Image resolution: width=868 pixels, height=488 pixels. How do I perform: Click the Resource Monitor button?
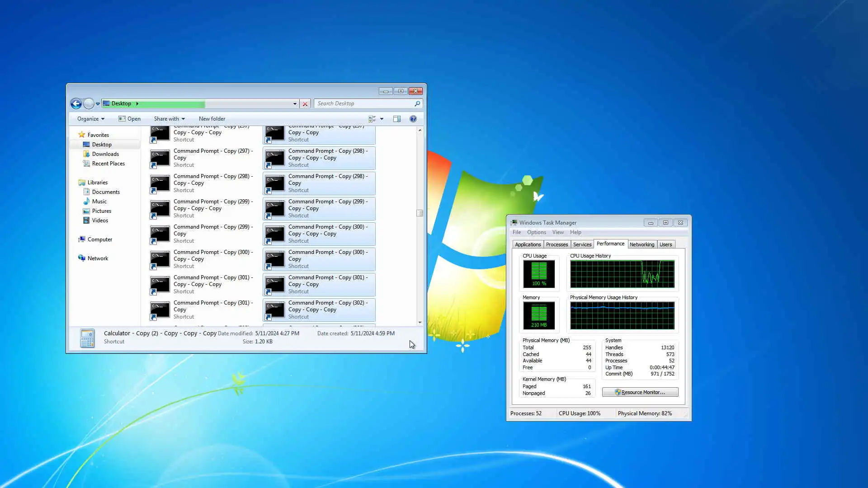[x=640, y=392]
